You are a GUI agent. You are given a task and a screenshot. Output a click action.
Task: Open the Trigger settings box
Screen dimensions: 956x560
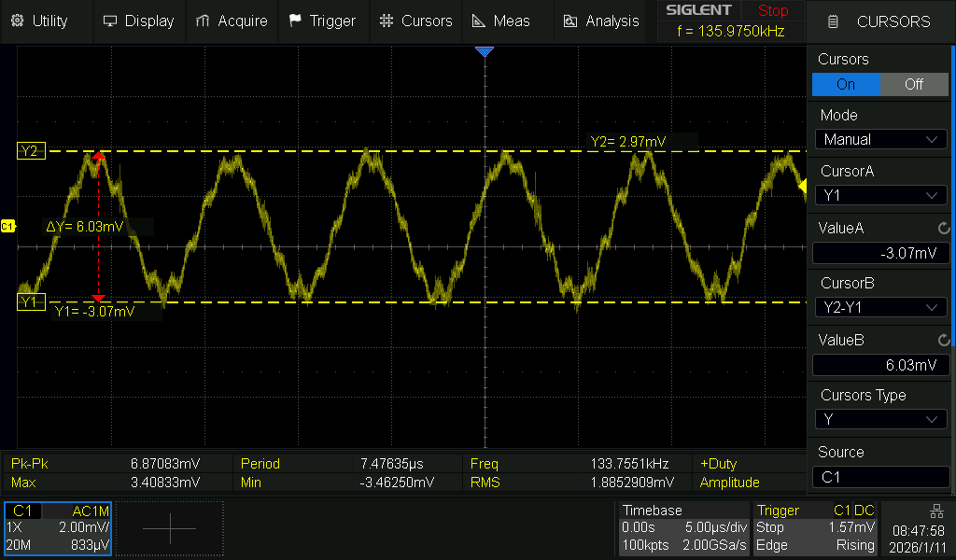815,527
